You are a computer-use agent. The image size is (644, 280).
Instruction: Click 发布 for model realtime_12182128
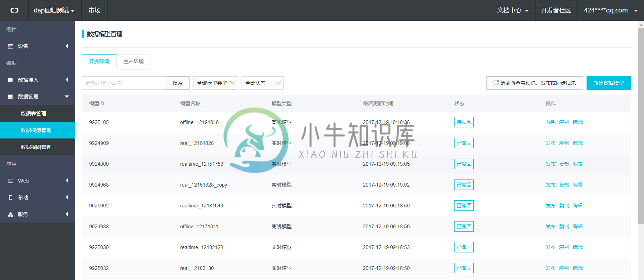point(551,247)
